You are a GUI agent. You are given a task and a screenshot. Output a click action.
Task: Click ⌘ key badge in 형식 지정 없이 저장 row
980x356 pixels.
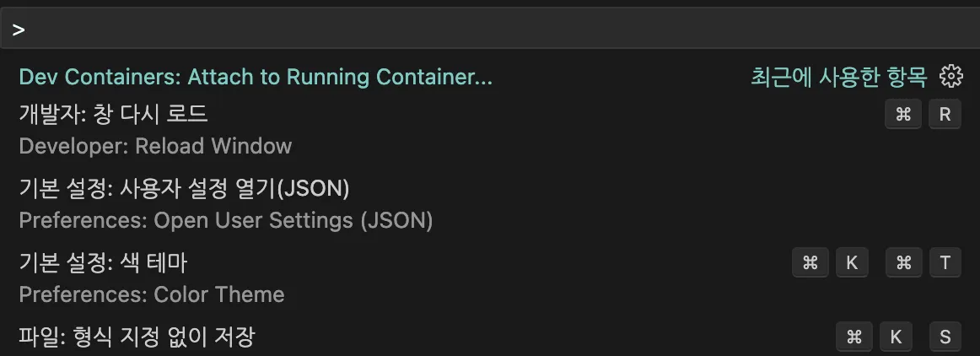pos(853,337)
